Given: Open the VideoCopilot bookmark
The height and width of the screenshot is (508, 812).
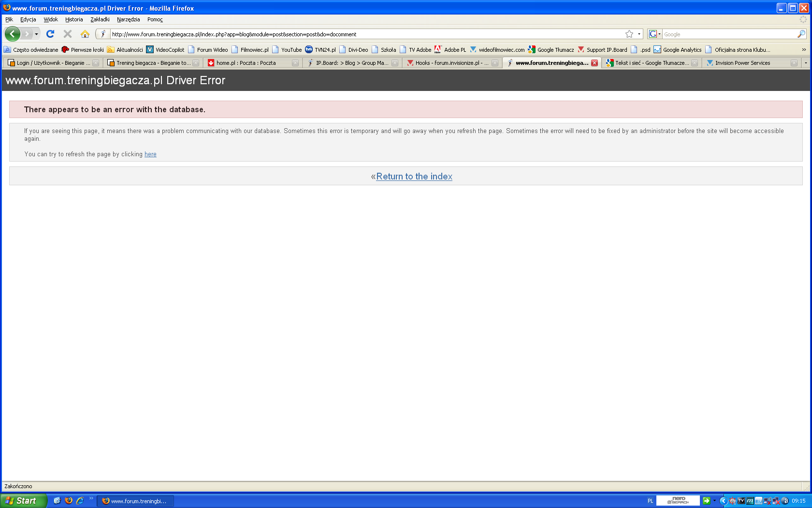Looking at the screenshot, I should coord(165,49).
